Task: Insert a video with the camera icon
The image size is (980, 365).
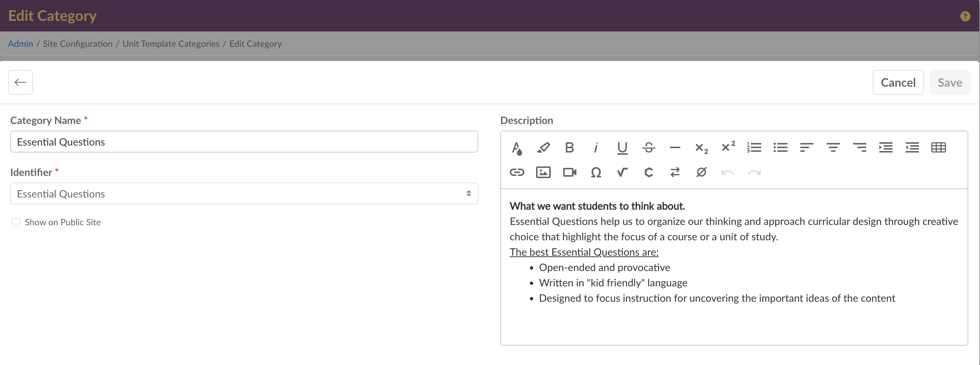Action: (x=569, y=173)
